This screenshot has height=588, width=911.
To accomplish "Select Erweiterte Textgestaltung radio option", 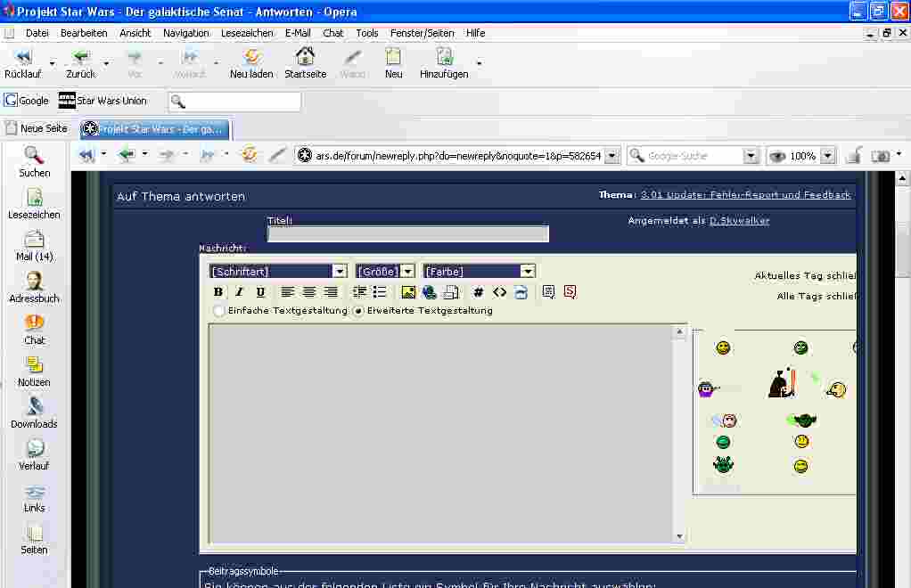I will tap(358, 311).
